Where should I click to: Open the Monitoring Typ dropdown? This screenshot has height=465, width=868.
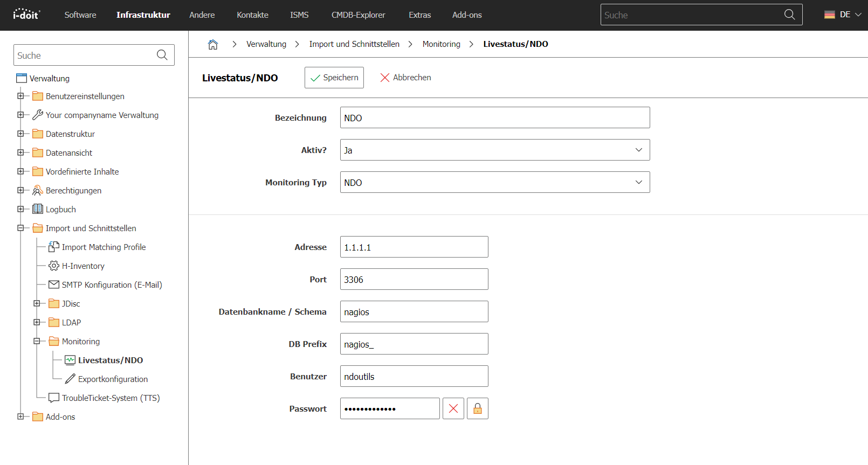pos(495,182)
